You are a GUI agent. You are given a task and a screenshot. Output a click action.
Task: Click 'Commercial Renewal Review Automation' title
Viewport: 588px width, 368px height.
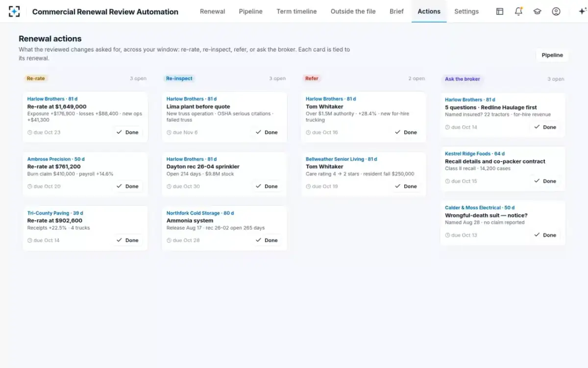[x=105, y=12]
